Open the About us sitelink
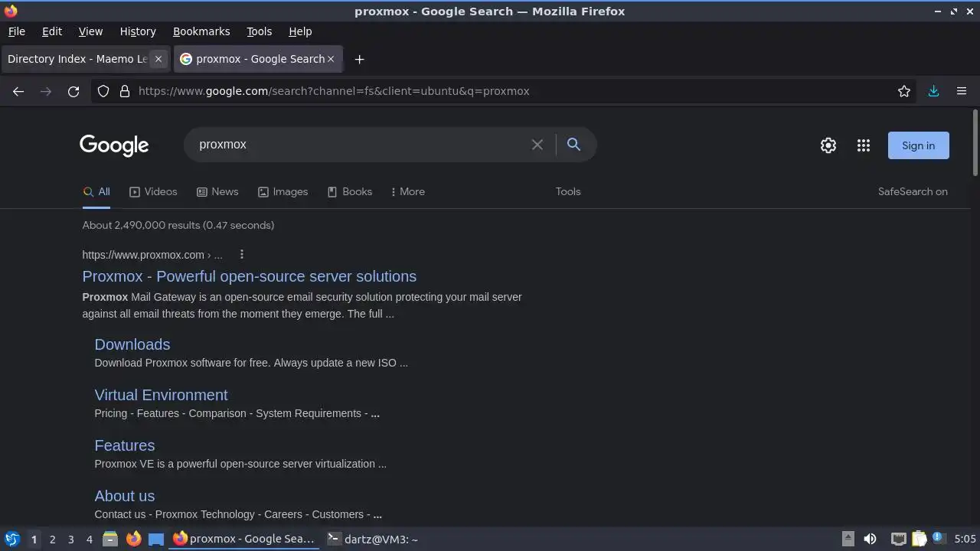 click(125, 496)
